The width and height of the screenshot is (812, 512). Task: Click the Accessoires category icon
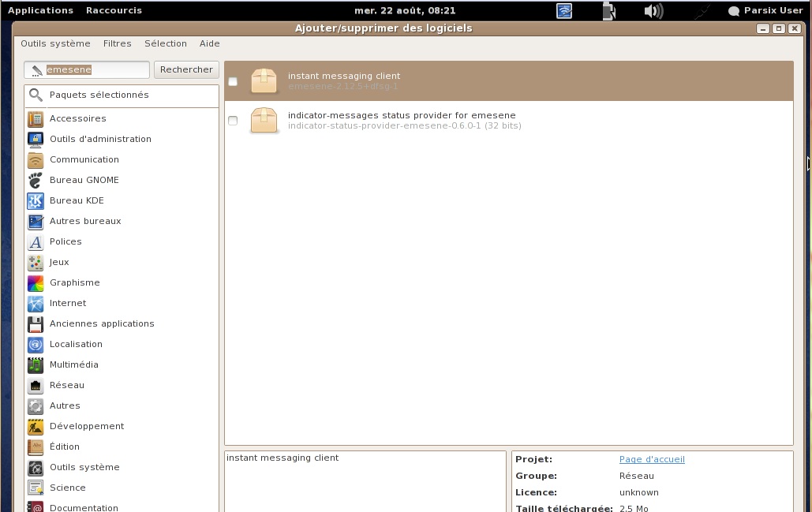point(36,118)
